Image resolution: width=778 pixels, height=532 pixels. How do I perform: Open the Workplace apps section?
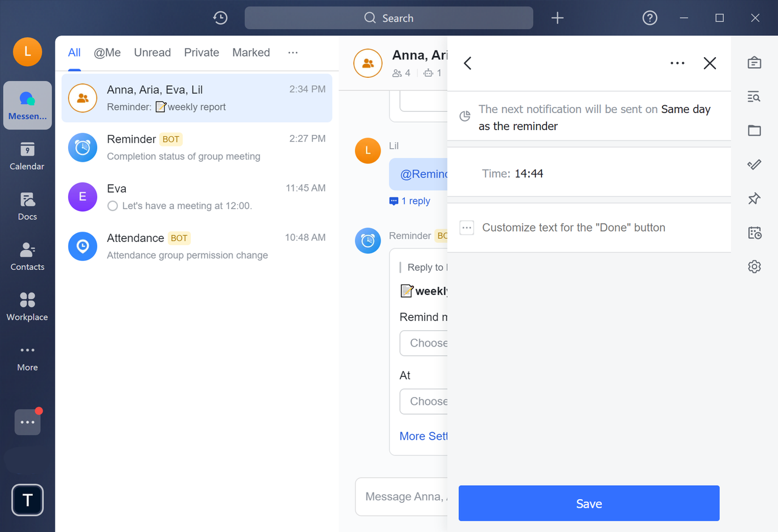click(27, 306)
